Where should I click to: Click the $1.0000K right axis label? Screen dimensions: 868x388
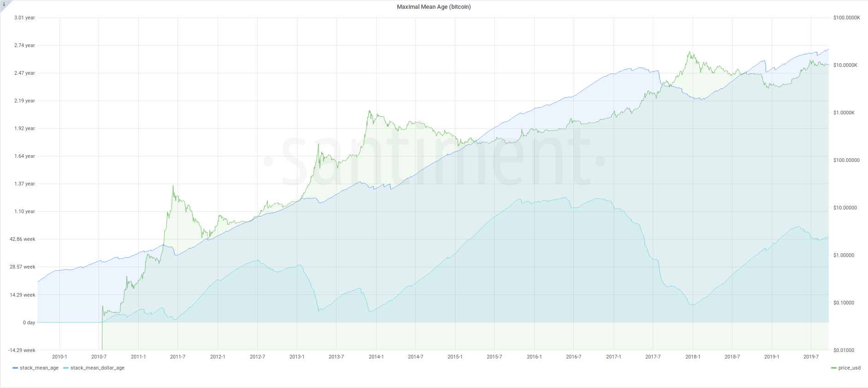844,113
